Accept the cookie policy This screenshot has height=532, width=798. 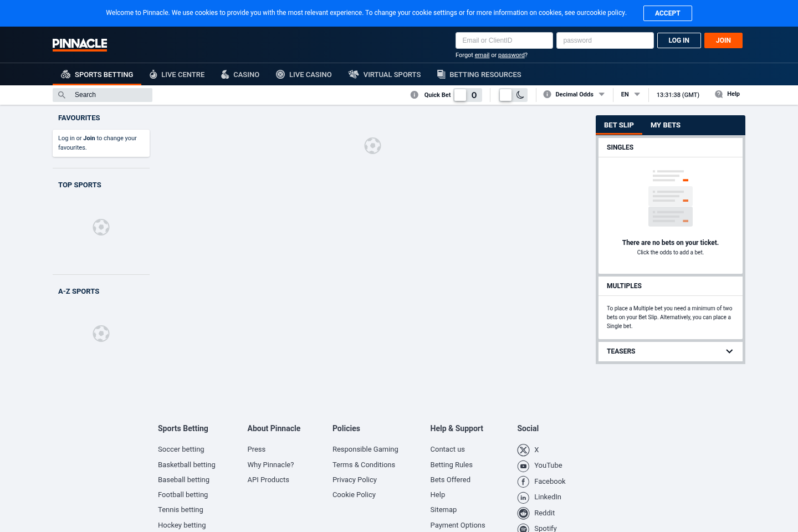pyautogui.click(x=668, y=13)
